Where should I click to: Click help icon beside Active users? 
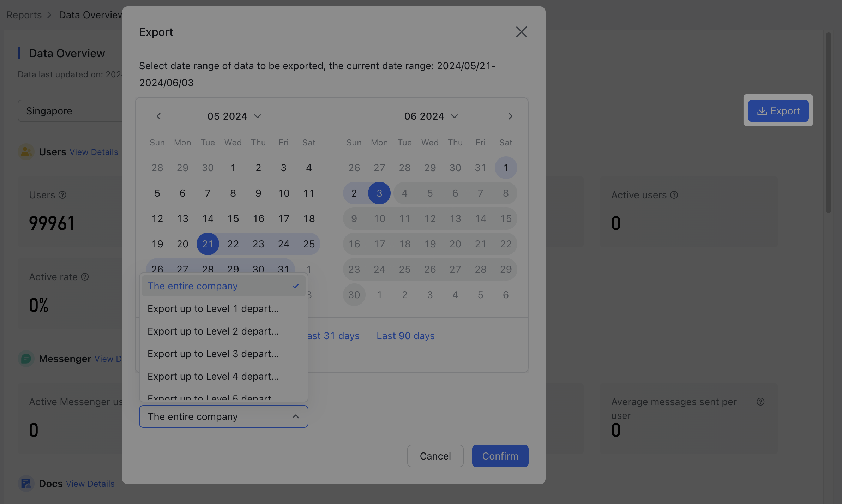coord(674,195)
